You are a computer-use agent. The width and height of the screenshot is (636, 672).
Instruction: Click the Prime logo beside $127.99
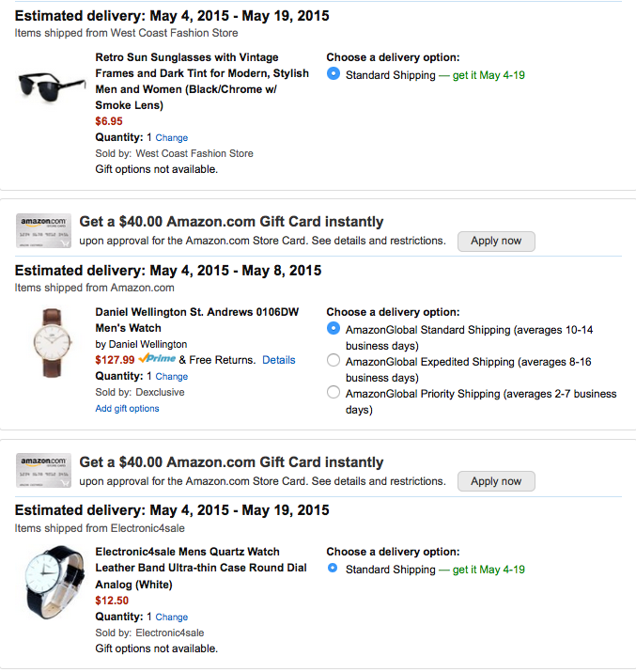click(x=156, y=360)
